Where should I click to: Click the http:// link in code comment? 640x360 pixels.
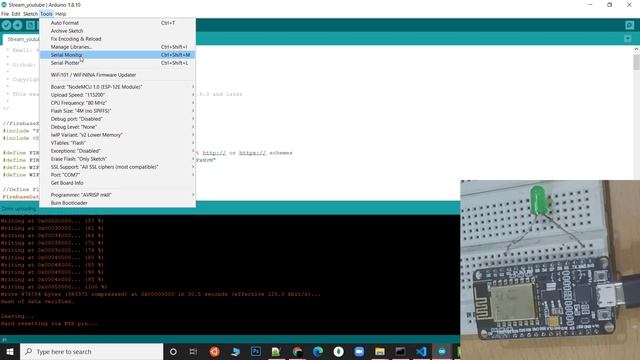pyautogui.click(x=214, y=153)
